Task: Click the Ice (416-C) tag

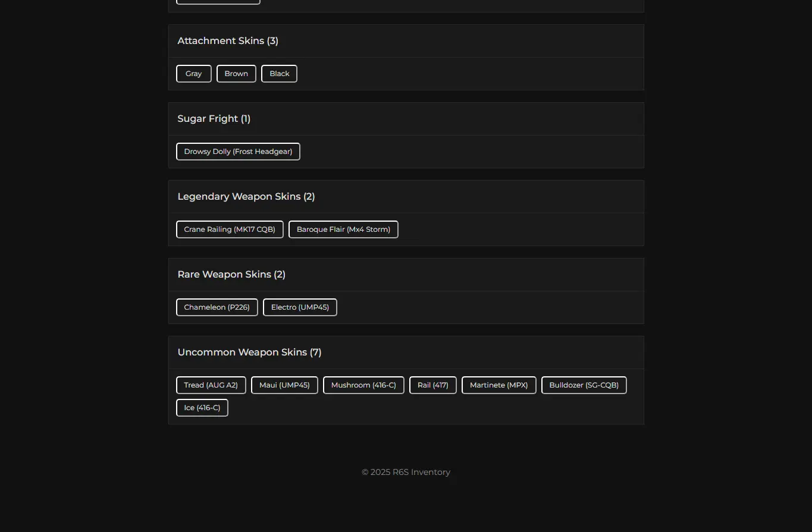Action: point(202,408)
